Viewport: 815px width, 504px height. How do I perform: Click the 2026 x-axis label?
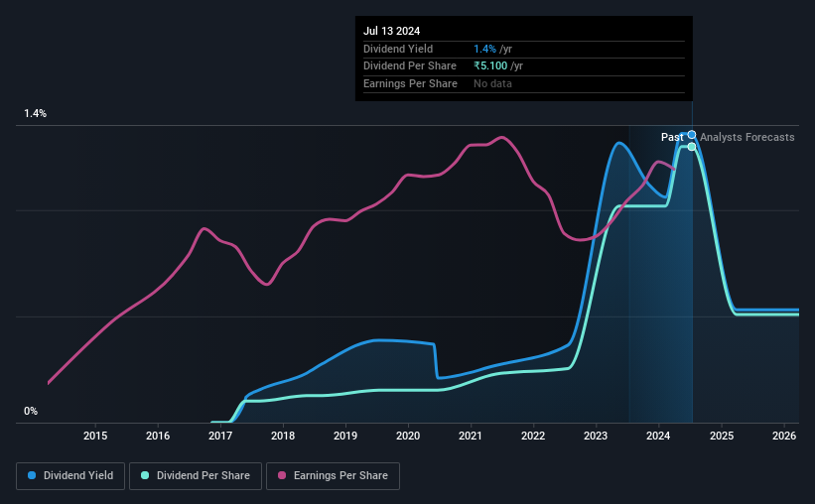coord(784,436)
